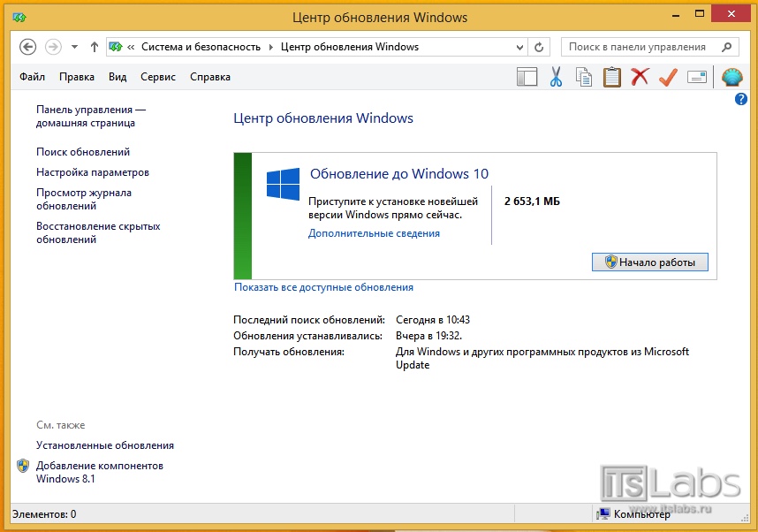Open the recent locations dropdown arrow
758x532 pixels.
click(74, 47)
